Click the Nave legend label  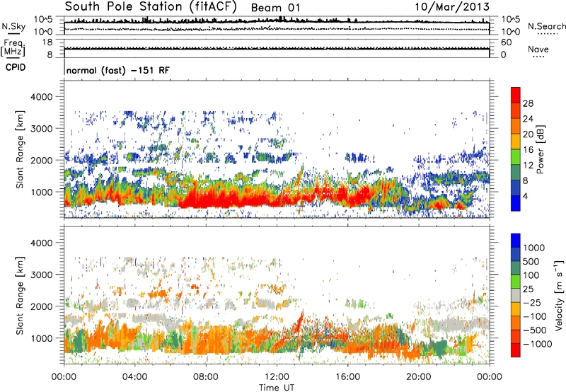[538, 50]
